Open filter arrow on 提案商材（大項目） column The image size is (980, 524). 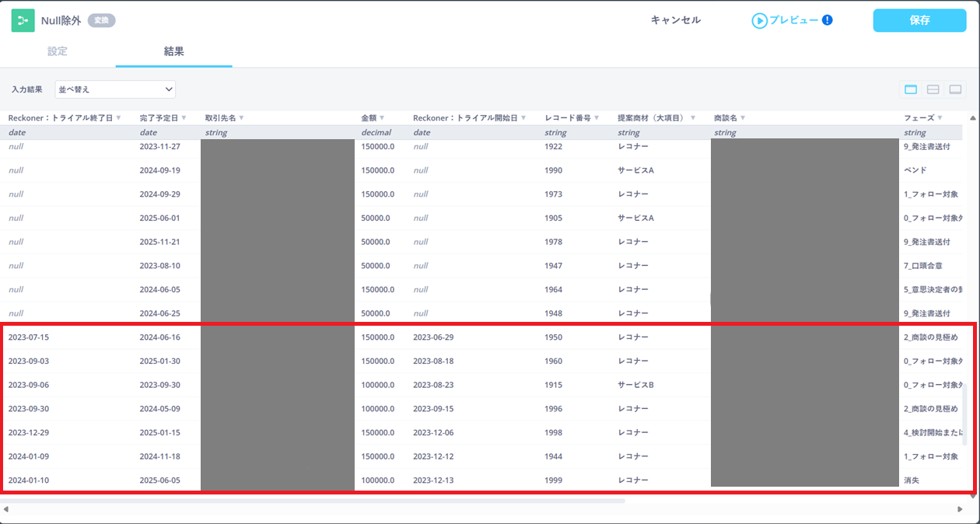pos(692,118)
